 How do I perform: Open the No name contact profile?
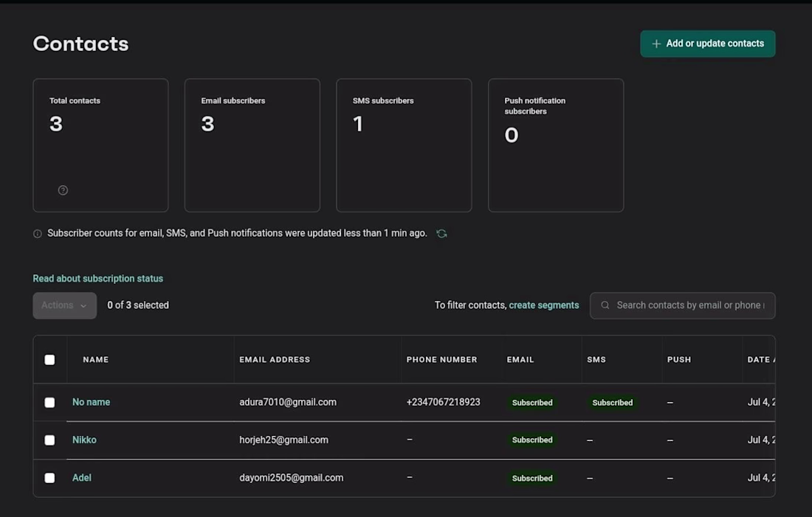coord(91,402)
